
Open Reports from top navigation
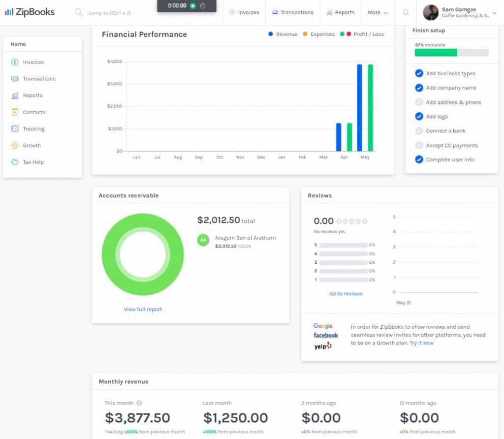coord(341,12)
